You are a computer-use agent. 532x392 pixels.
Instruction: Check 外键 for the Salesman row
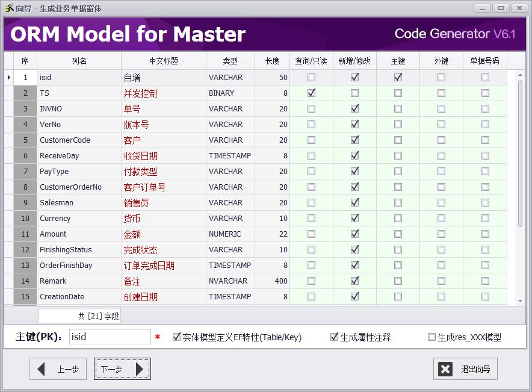441,203
